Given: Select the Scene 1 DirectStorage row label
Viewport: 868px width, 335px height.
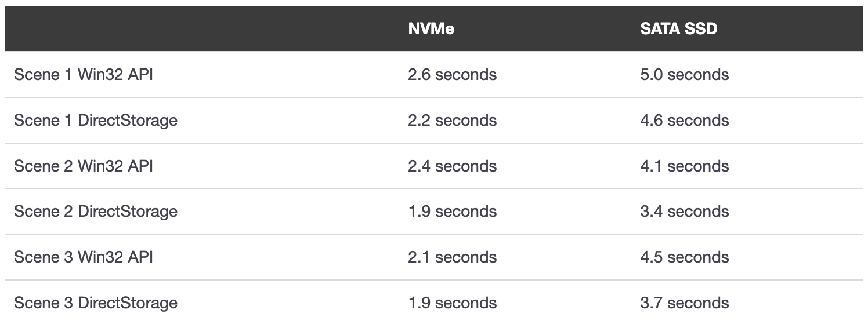Looking at the screenshot, I should point(96,121).
